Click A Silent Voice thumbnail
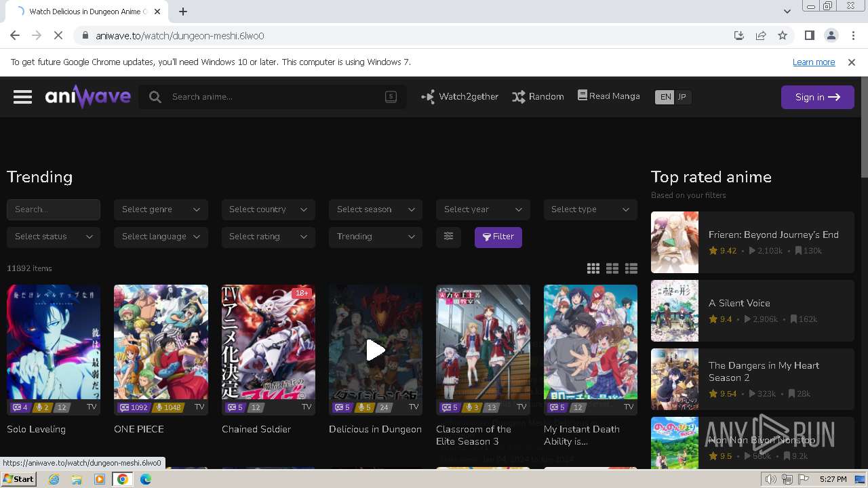The height and width of the screenshot is (488, 868). [x=675, y=310]
